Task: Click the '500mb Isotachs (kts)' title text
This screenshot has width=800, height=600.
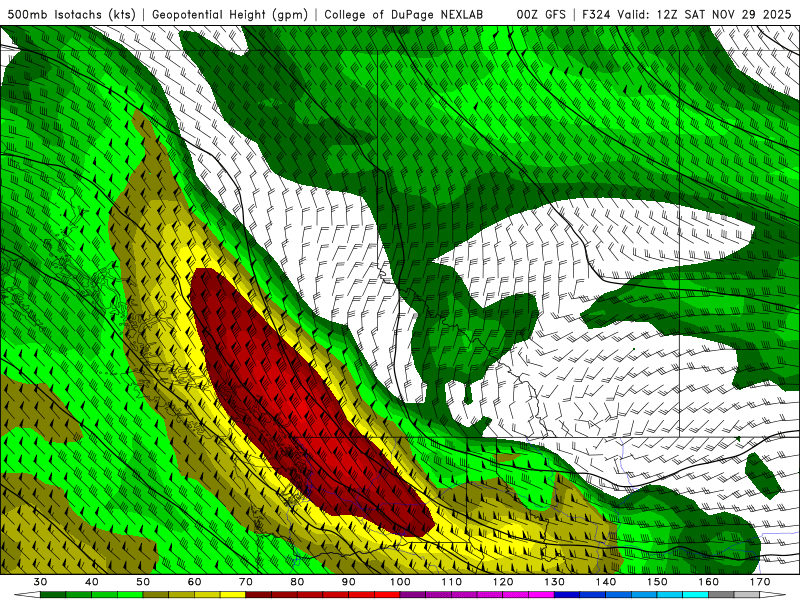Action: coord(71,15)
